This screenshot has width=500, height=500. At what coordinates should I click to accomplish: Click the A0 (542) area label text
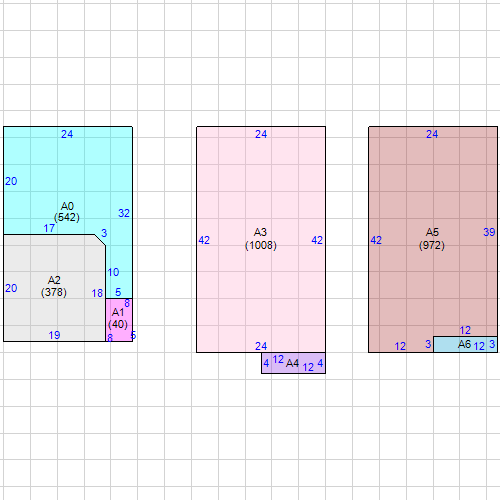(67, 212)
